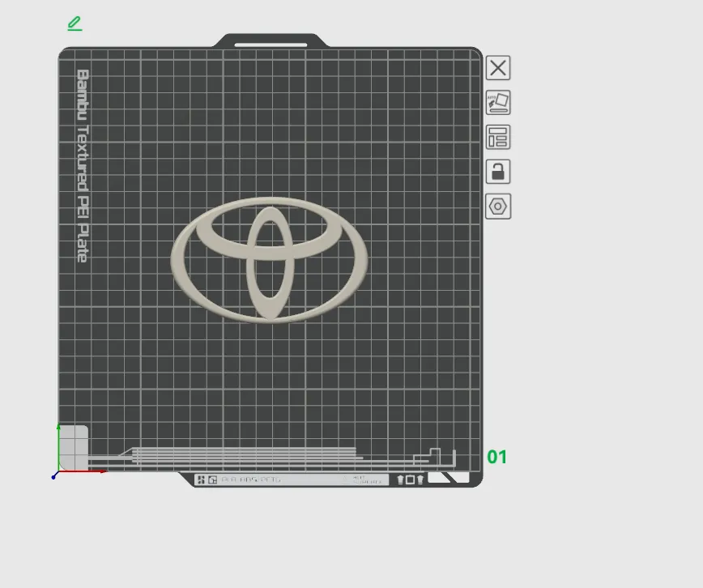Lock the plate with the padlock icon
The height and width of the screenshot is (588, 703).
[497, 172]
